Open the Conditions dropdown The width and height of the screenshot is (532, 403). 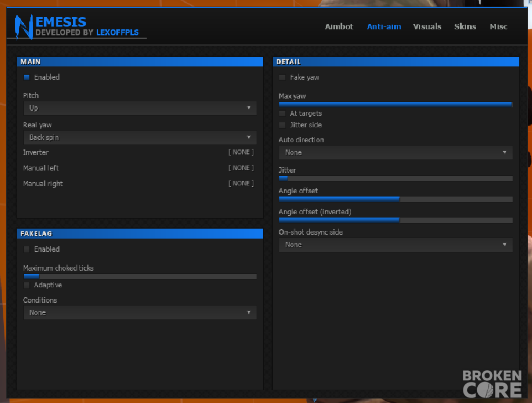click(x=140, y=313)
